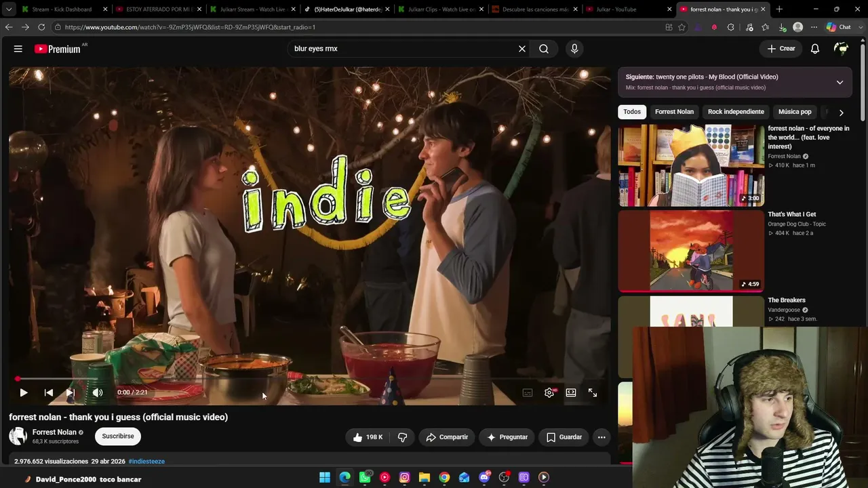This screenshot has height=488, width=868.
Task: Play the video with the play button
Action: (24, 392)
